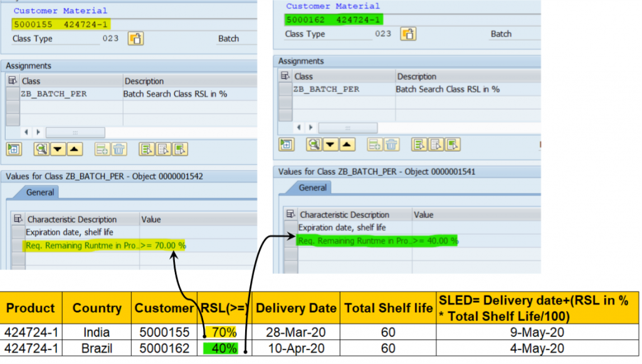This screenshot has height=364, width=642.
Task: Move to next entry arrow in 5000155 toolbar
Action: click(58, 149)
